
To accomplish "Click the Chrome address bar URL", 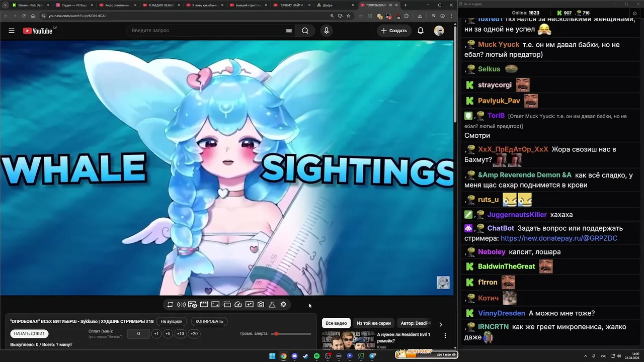I will point(77,16).
